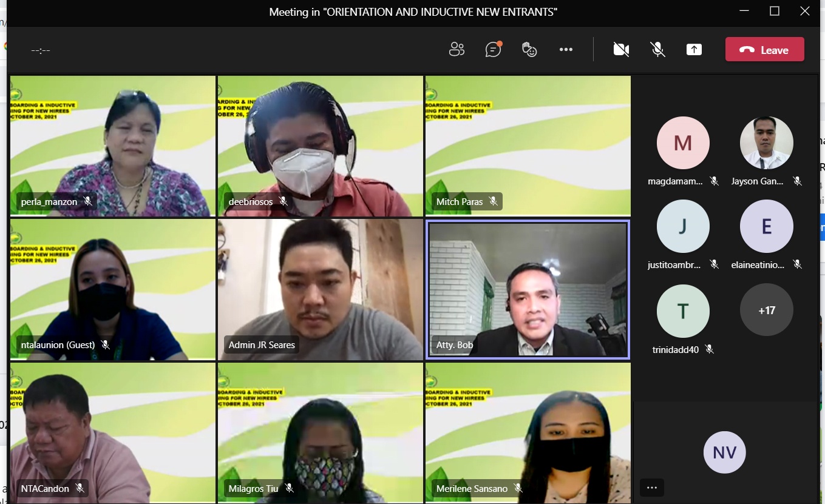Select NTACandon video tile
This screenshot has width=825, height=504.
pos(113,433)
